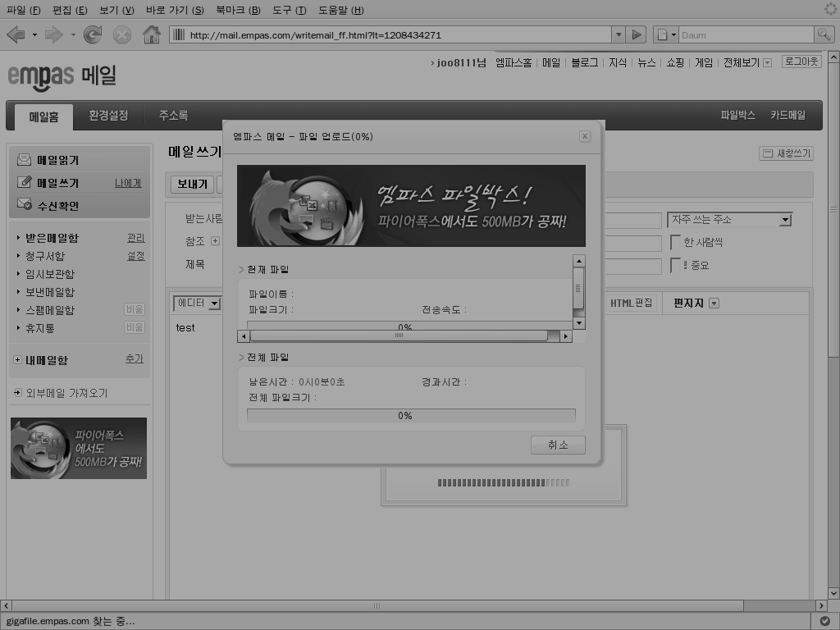Open the 보낸메일함 folder
Viewport: 840px width, 630px height.
(50, 292)
